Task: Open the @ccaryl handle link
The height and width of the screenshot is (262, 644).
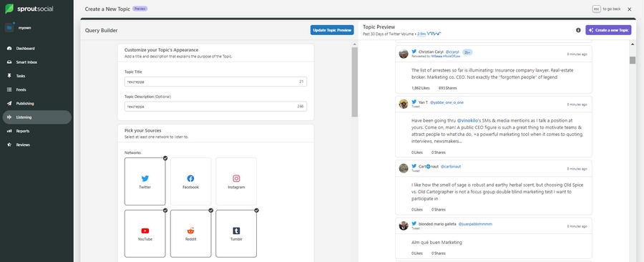Action: (452, 52)
